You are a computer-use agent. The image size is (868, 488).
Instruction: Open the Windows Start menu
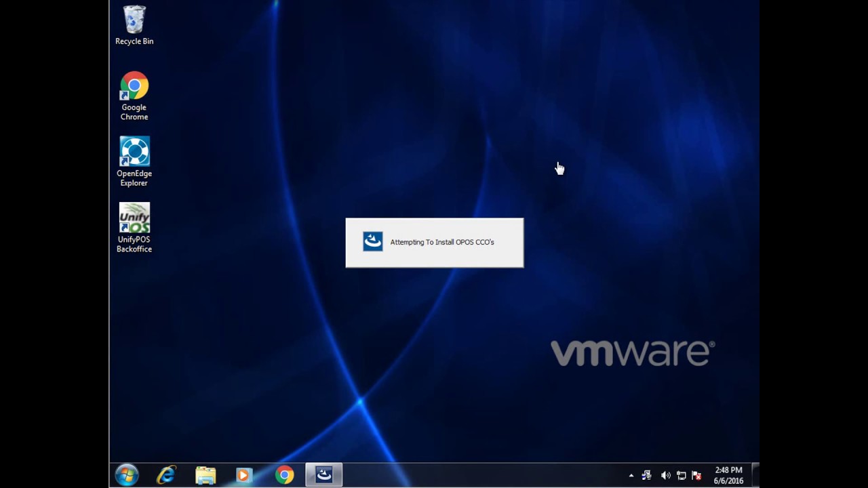tap(127, 475)
